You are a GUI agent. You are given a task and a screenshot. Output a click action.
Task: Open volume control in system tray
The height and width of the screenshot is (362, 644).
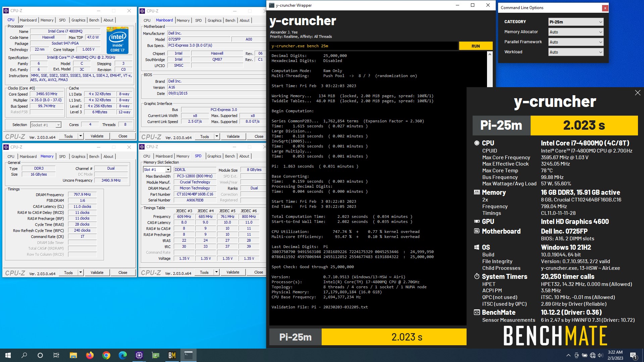[x=600, y=355]
